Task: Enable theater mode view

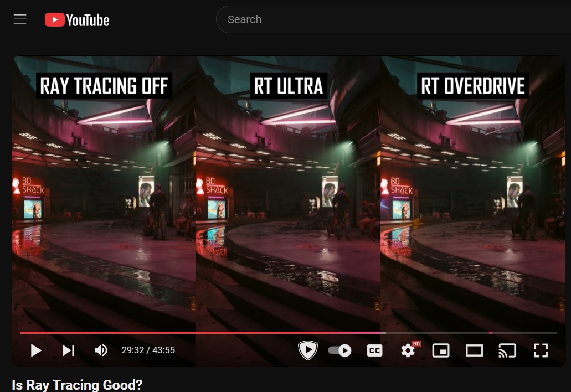Action: coord(474,350)
